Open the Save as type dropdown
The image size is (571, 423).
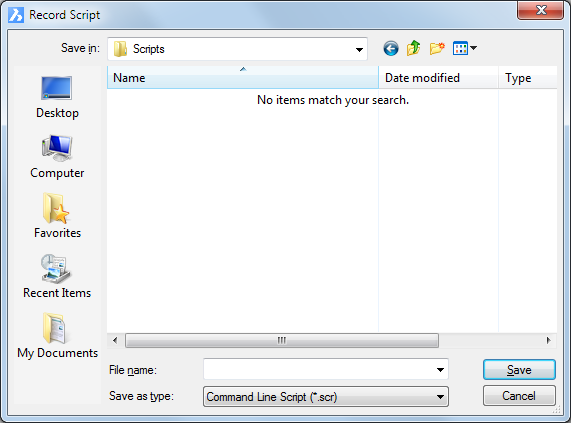pos(326,396)
